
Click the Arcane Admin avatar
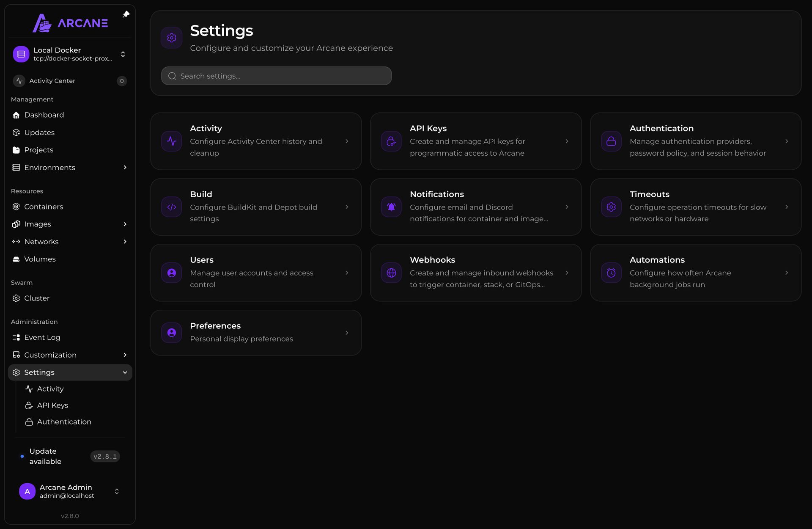[27, 491]
